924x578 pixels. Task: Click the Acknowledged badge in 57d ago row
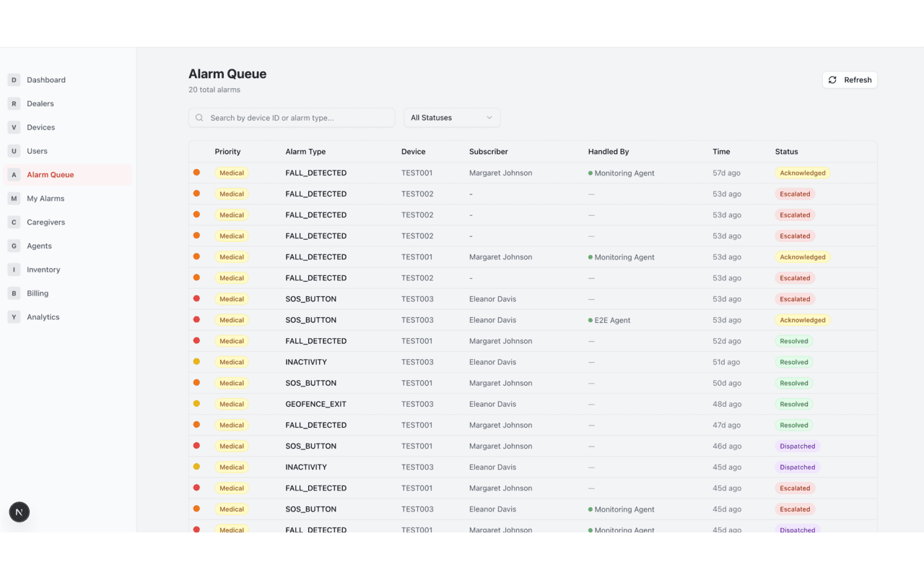[803, 173]
